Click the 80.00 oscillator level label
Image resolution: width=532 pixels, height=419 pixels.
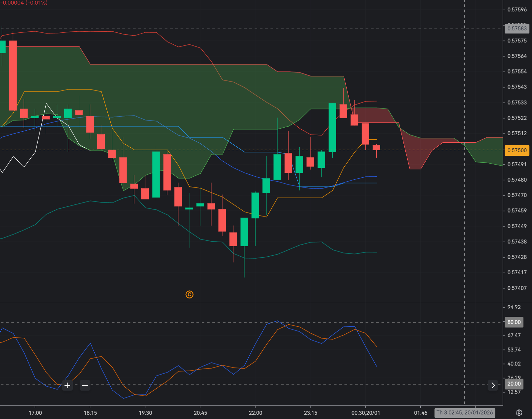click(514, 322)
